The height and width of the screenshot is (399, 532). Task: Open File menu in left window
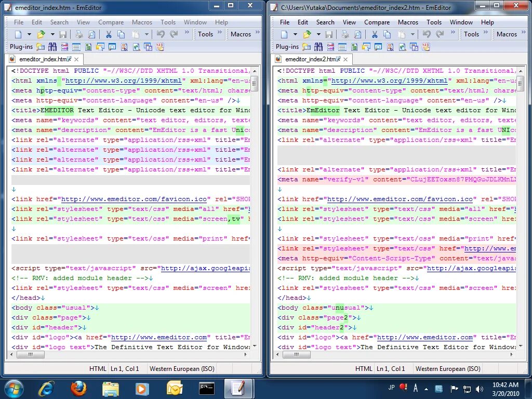pyautogui.click(x=19, y=22)
